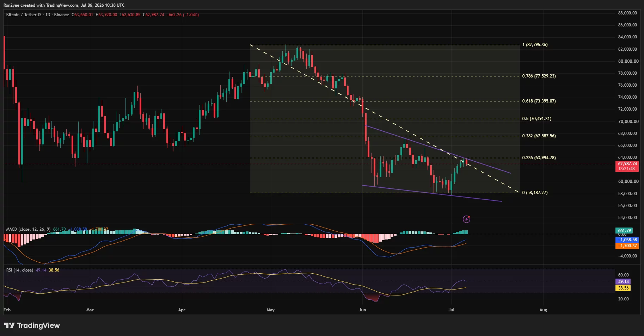Click the Jul label on time axis
The width and height of the screenshot is (644, 336).
pos(451,310)
